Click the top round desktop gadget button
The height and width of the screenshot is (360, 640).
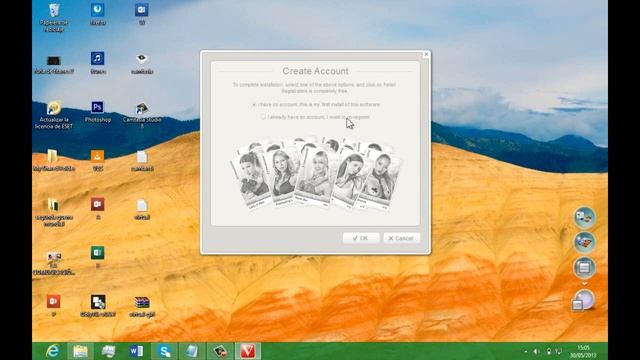(x=584, y=217)
